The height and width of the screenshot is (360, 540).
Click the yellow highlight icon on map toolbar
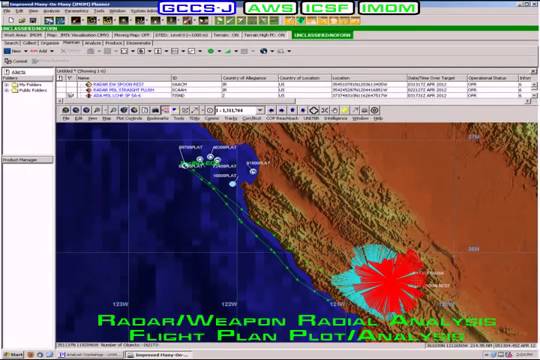tap(345, 110)
